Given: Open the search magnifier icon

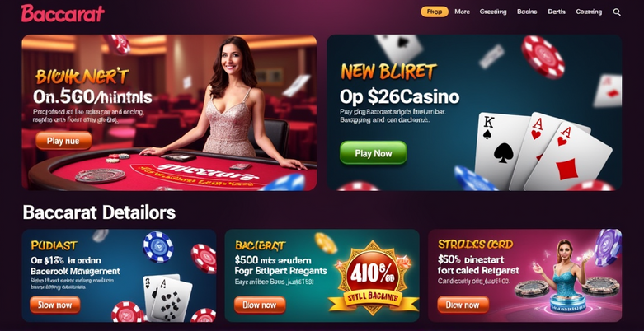Looking at the screenshot, I should pyautogui.click(x=617, y=12).
